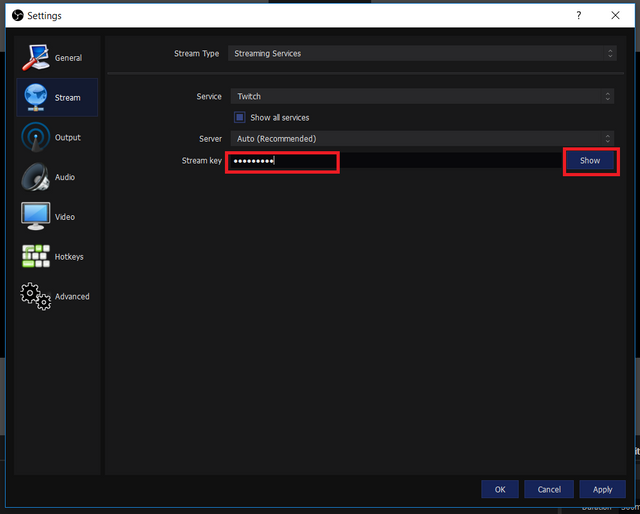Open the Advanced gears icon
Image resolution: width=640 pixels, height=514 pixels.
36,296
